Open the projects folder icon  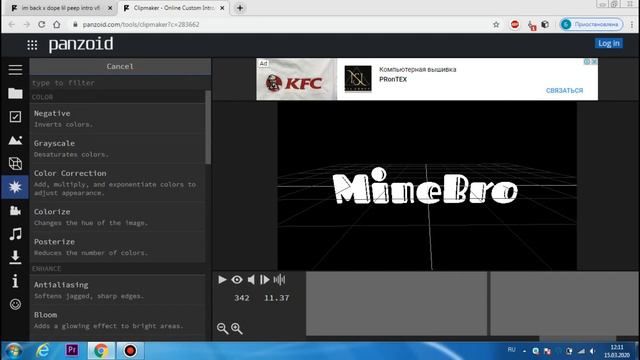click(15, 93)
